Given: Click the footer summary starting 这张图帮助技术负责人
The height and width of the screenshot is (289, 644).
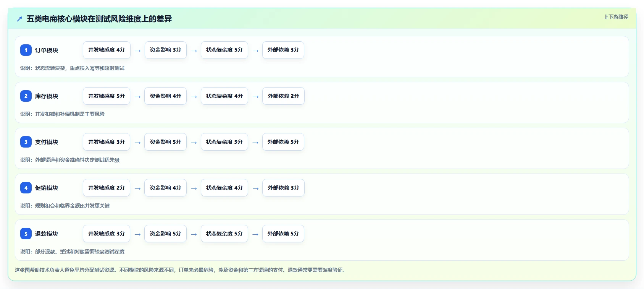Looking at the screenshot, I should 181,270.
